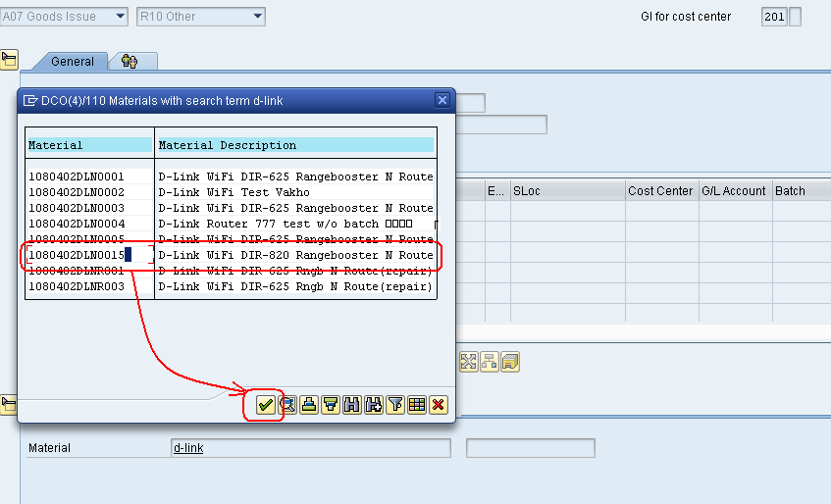
Task: Open the R10 Other dropdown
Action: tap(257, 17)
